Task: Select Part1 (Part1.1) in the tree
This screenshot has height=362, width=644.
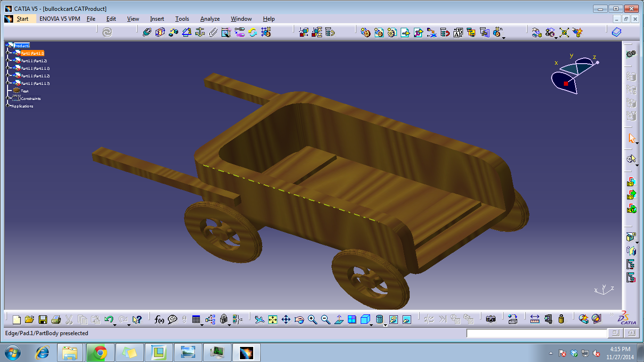Action: pos(33,53)
